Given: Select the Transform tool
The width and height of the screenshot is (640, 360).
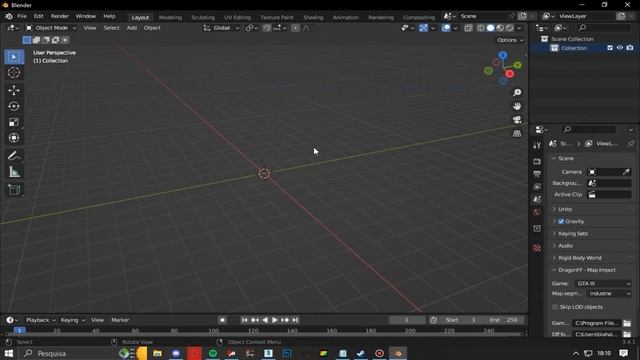Looking at the screenshot, I should coord(14,138).
